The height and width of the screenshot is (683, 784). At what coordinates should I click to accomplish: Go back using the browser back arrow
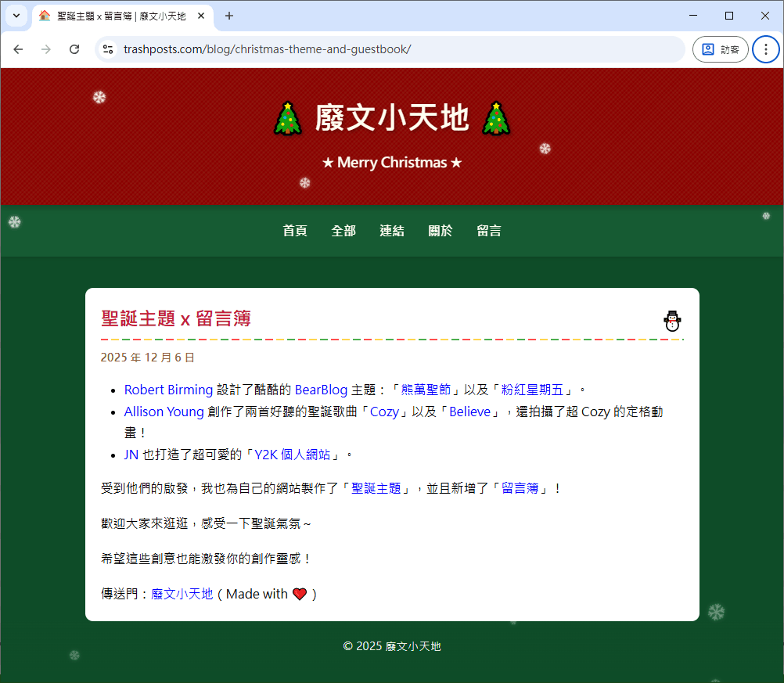click(x=18, y=49)
